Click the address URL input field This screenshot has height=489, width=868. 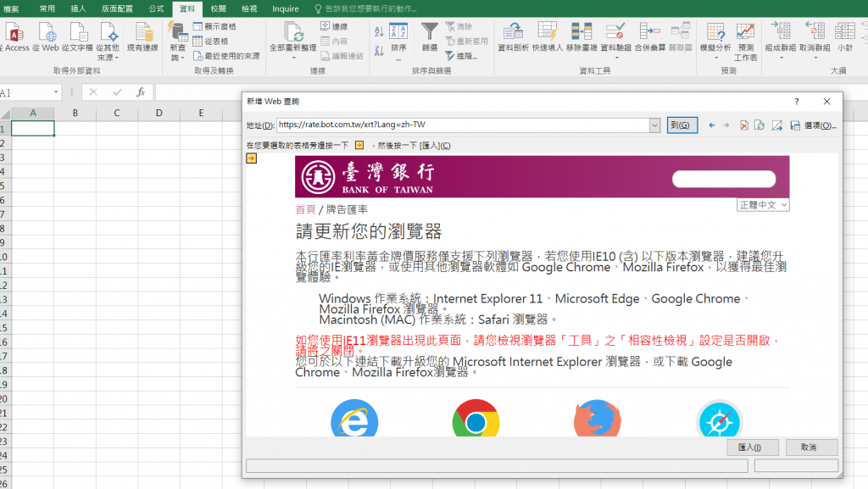pyautogui.click(x=463, y=125)
